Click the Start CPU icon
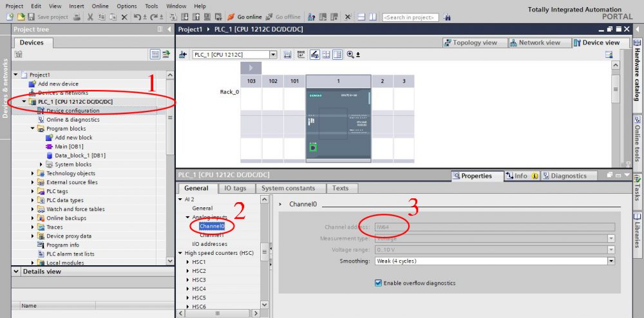This screenshot has height=318, width=644. (323, 17)
